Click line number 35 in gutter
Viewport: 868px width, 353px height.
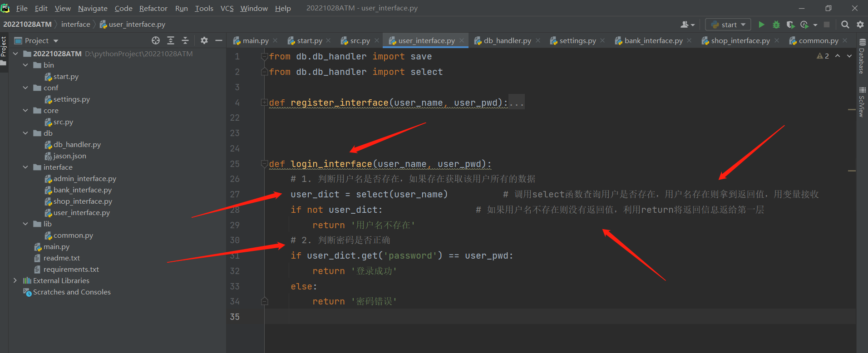(235, 317)
